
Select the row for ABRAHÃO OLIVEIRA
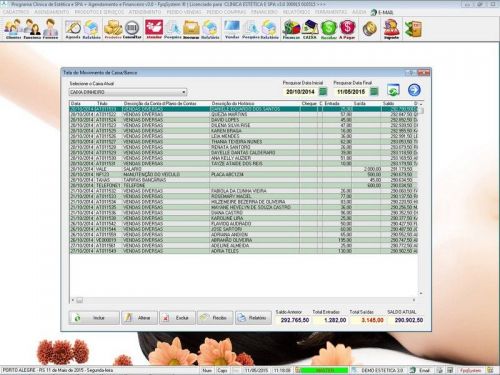click(x=243, y=240)
